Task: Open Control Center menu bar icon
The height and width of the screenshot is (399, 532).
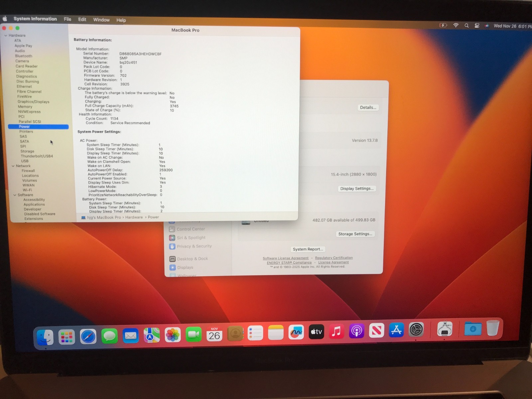Action: pyautogui.click(x=477, y=26)
